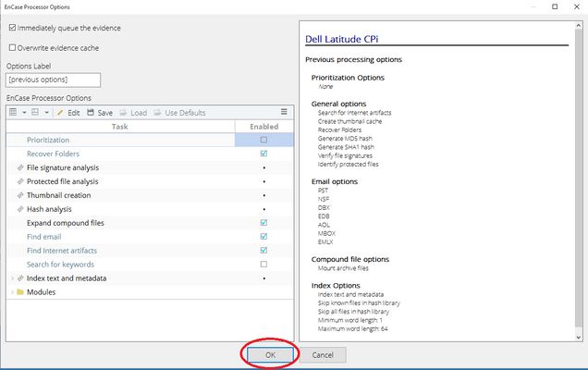Click the Edit pencil button
The image size is (588, 370).
pyautogui.click(x=67, y=113)
